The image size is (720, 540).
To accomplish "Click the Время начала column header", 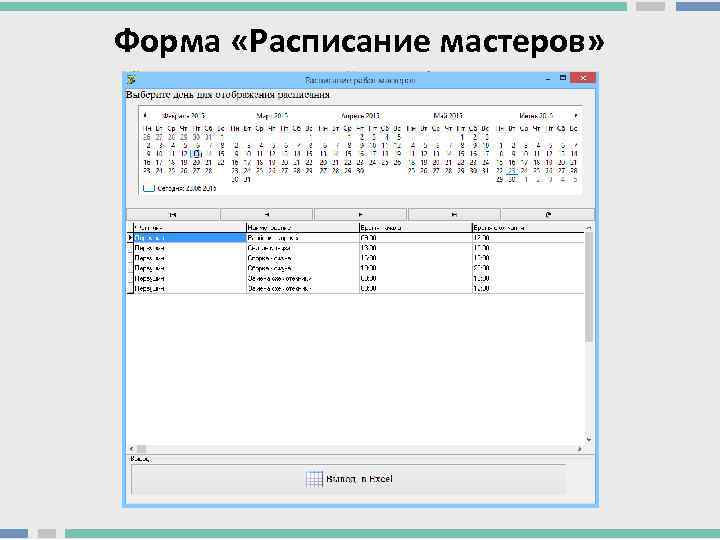I will [x=416, y=228].
